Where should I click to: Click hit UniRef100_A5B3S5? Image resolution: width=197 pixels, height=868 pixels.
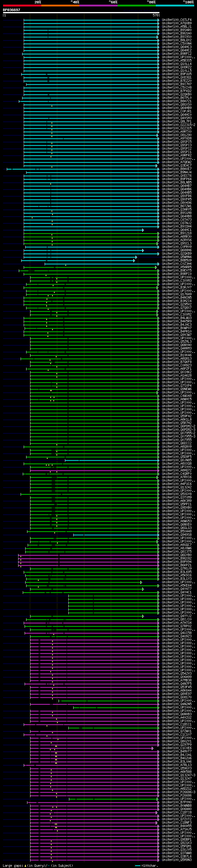click(177, 61)
